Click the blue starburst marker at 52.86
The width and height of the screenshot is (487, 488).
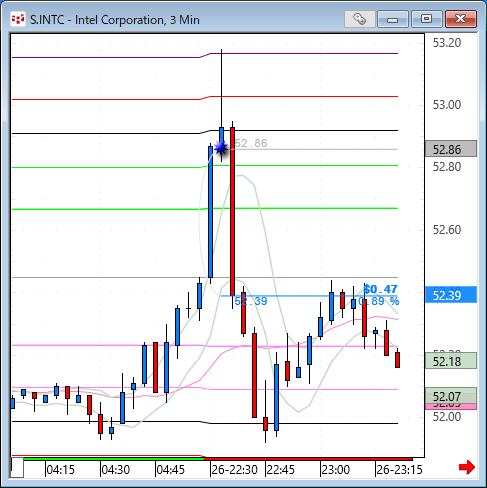point(220,148)
